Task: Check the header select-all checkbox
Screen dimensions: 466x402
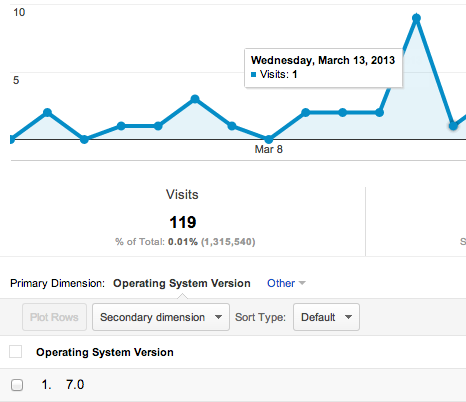Action: coord(16,352)
